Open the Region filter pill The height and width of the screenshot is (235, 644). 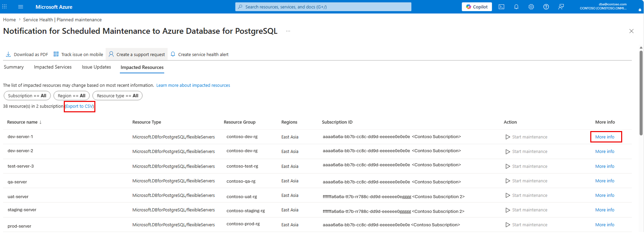[x=72, y=96]
